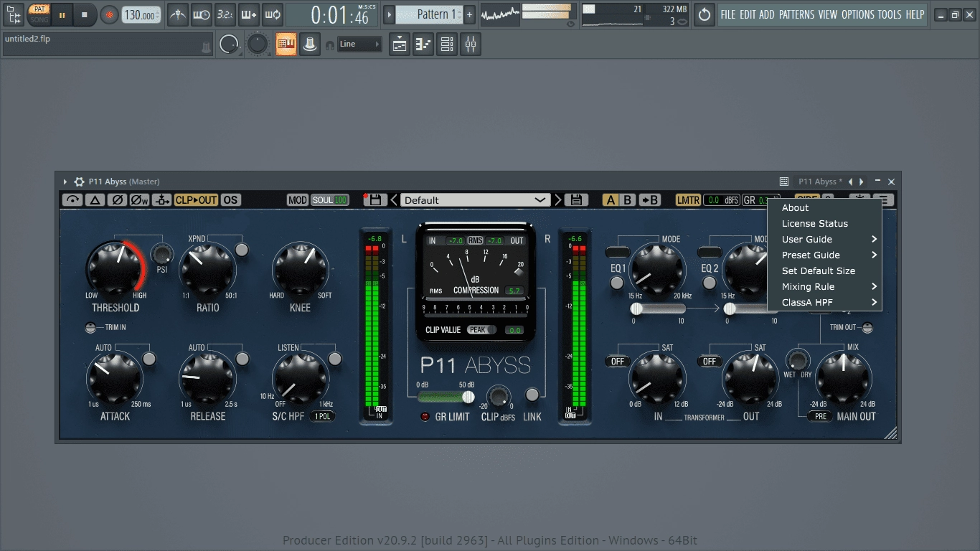
Task: Toggle the TRIM IN switch
Action: (90, 328)
